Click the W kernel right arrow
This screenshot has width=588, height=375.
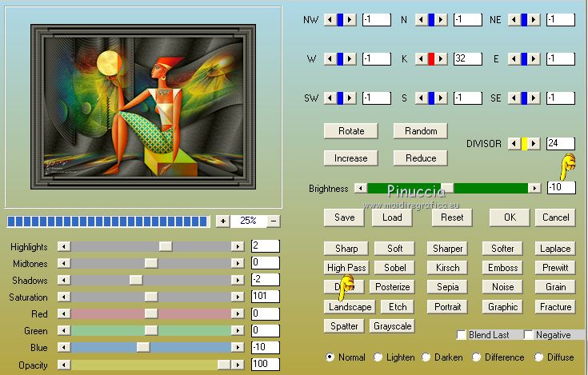(350, 59)
